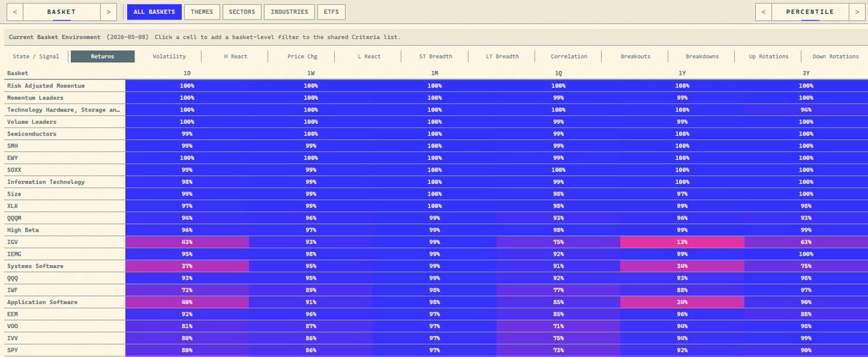Click the 1D column header
This screenshot has width=868, height=357.
pyautogui.click(x=187, y=73)
